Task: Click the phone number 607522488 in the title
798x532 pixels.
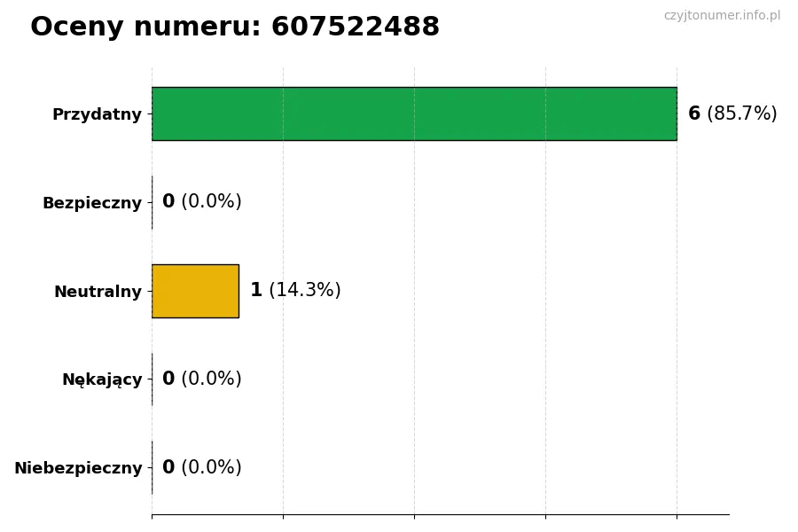Action: 355,27
